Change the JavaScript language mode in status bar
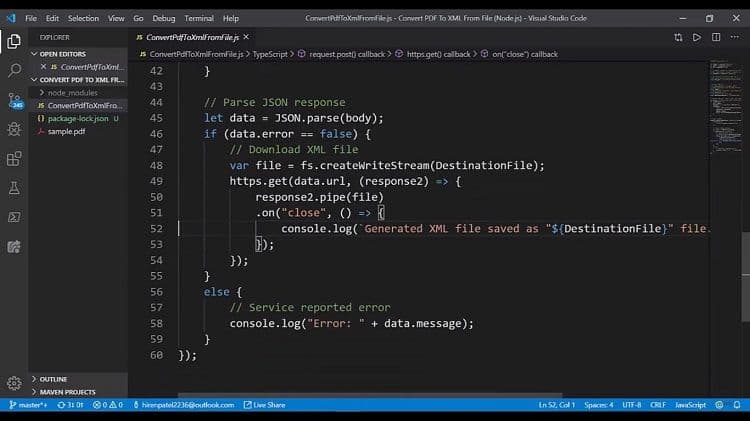This screenshot has width=750, height=421. [690, 405]
